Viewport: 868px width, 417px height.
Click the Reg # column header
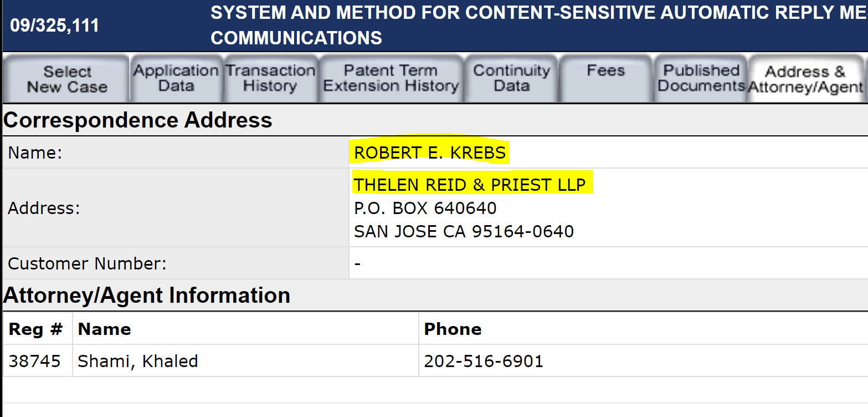35,329
